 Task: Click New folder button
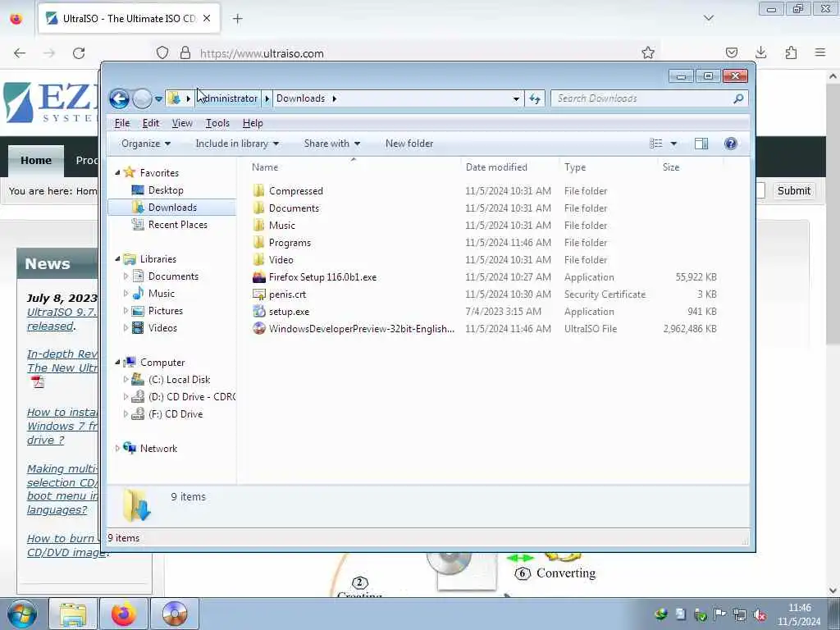[x=409, y=144]
